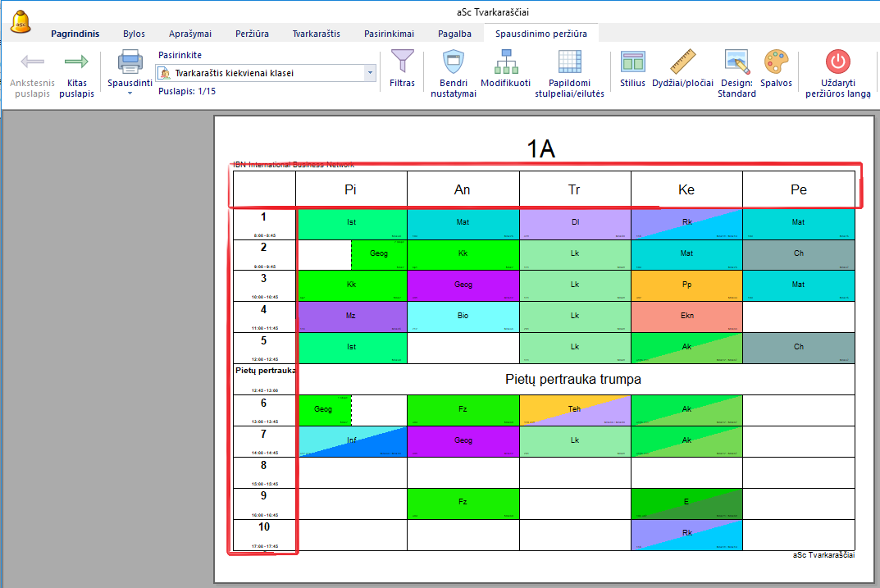880x588 pixels.
Task: Open the Pasirinkimai ribbon tab
Action: click(x=389, y=34)
